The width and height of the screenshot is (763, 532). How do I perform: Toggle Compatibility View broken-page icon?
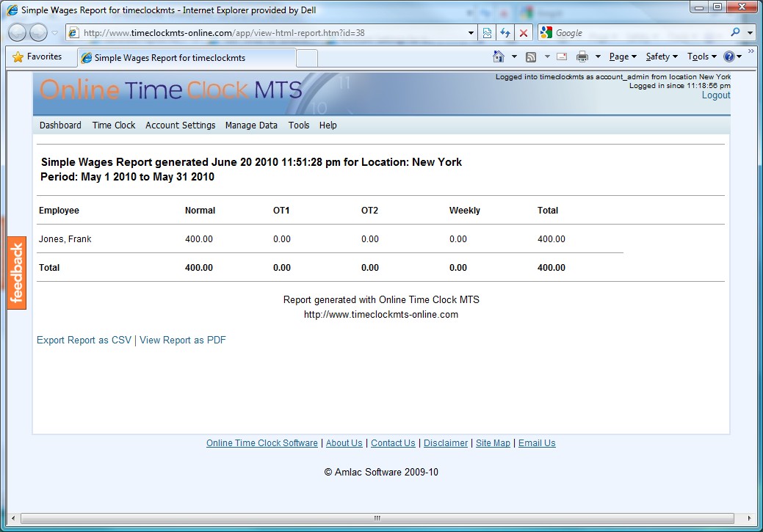tap(487, 33)
